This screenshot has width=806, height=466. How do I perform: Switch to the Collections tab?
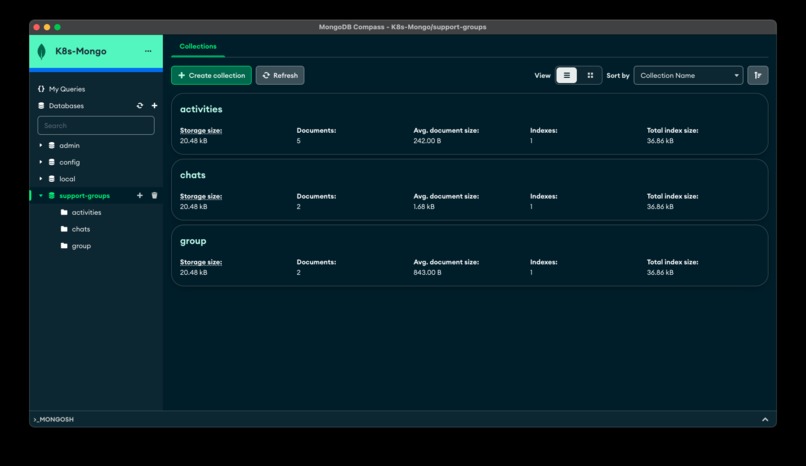pyautogui.click(x=198, y=46)
